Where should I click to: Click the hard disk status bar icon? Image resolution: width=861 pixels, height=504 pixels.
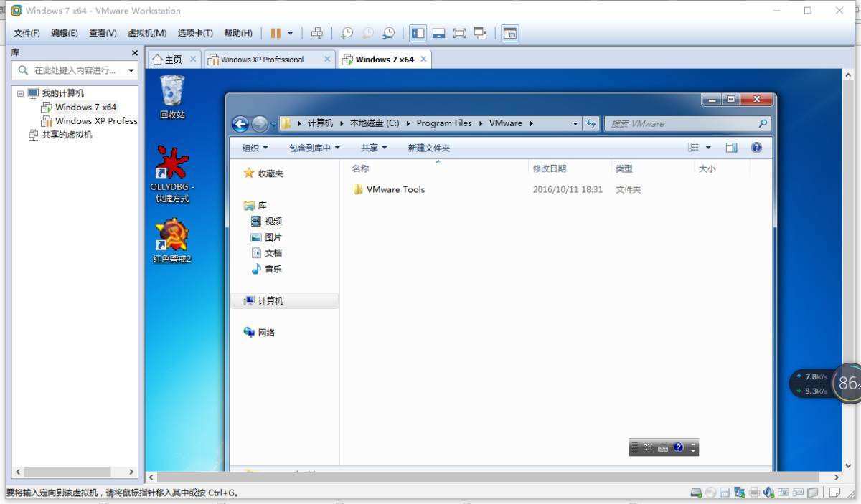coord(696,493)
